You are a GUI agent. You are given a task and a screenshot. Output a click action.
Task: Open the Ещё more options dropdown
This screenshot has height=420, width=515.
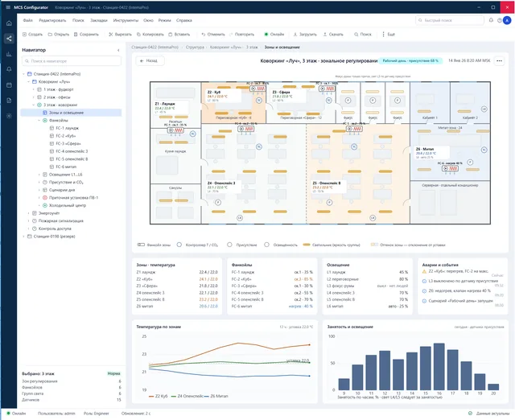[x=388, y=34]
